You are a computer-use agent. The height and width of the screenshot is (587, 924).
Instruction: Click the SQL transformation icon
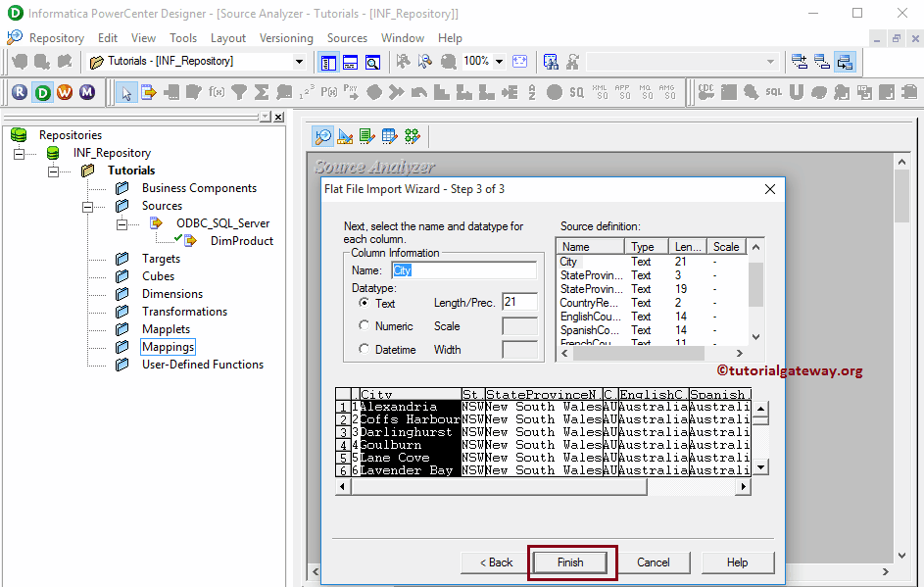[774, 92]
